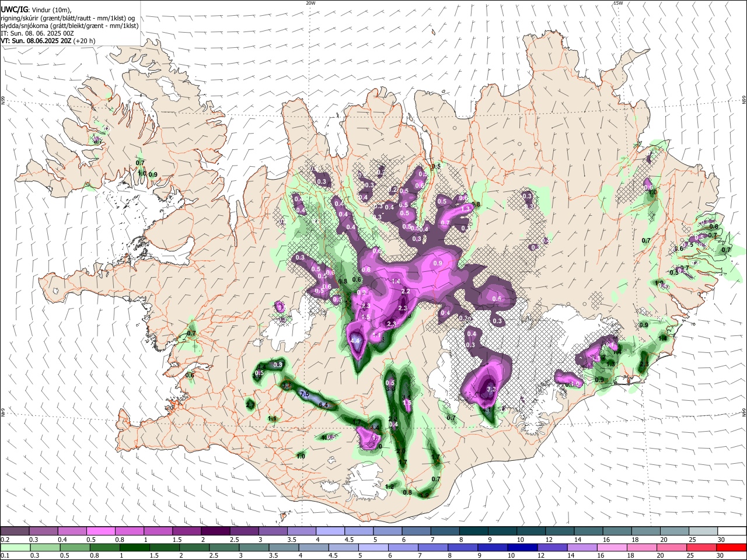Click the bottom-row pink swatch labeled 20

(x=671, y=547)
